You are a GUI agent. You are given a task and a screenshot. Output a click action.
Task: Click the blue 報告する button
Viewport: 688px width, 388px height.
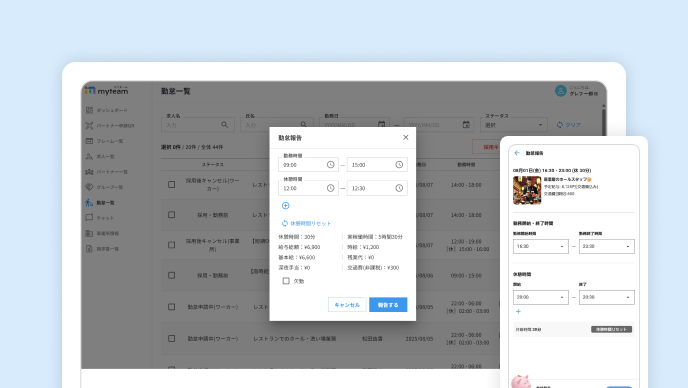tap(388, 305)
